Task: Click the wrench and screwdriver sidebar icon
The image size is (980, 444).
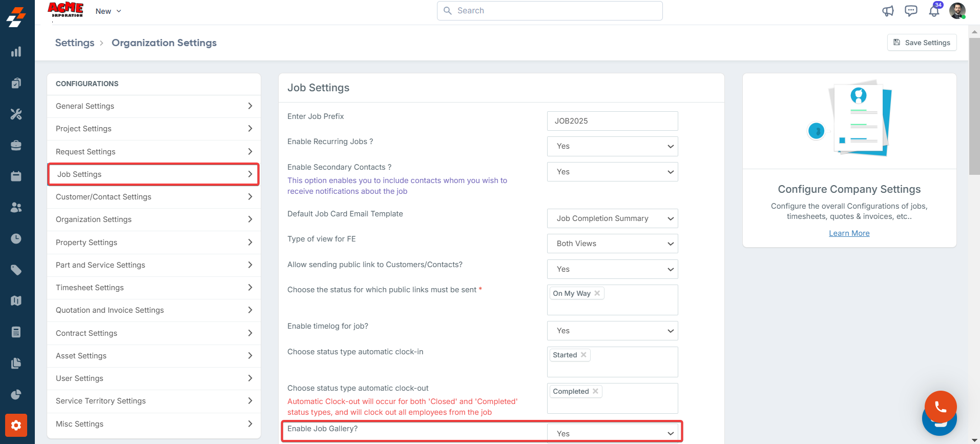Action: point(16,114)
